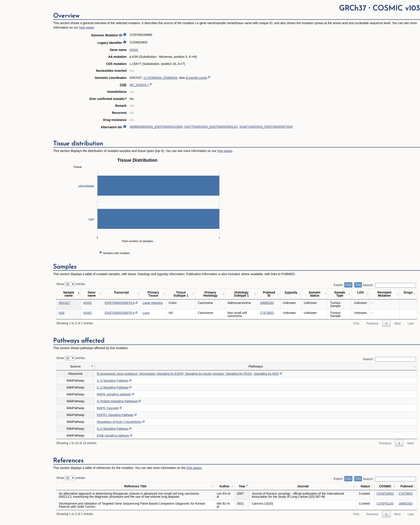Click Samples with mutation legend swatch
This screenshot has width=420, height=525.
[101, 253]
